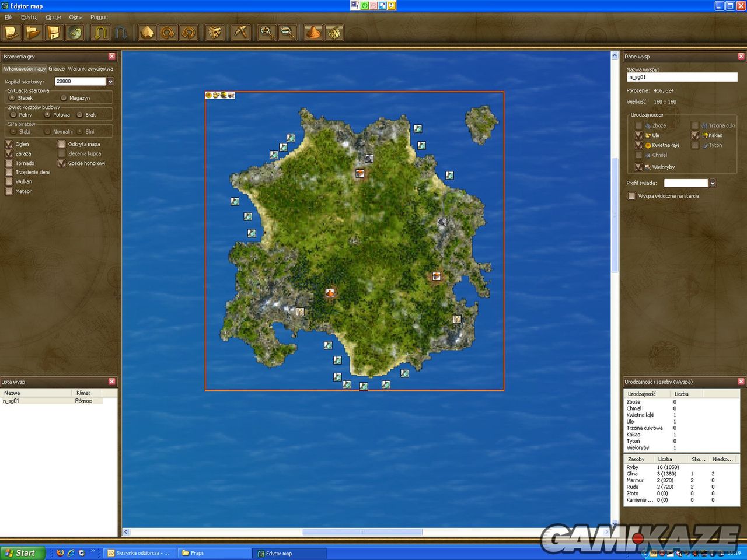The width and height of the screenshot is (747, 560).
Task: Toggle the Ogień disaster checkbox
Action: (x=9, y=144)
